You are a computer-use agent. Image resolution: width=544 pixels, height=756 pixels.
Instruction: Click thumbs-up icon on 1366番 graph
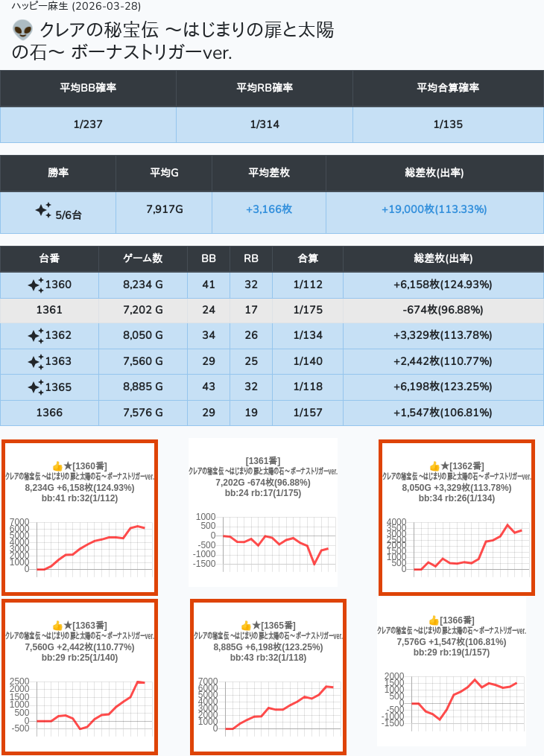click(x=433, y=620)
